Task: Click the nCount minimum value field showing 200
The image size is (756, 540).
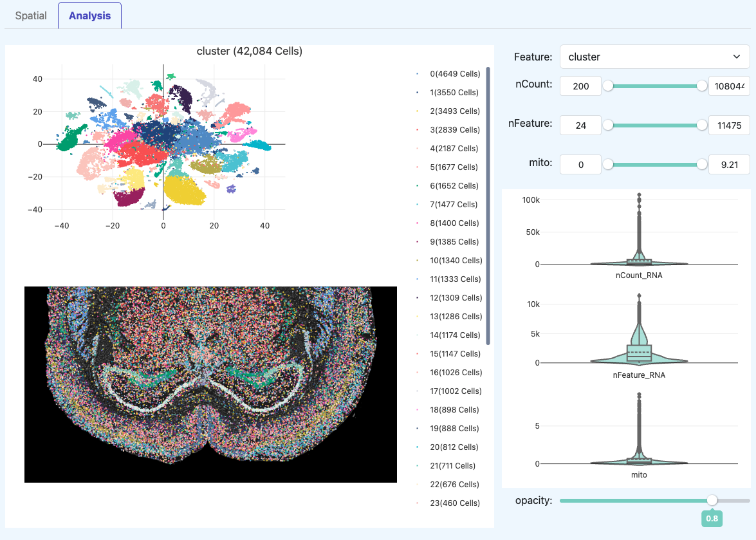Action: click(580, 86)
